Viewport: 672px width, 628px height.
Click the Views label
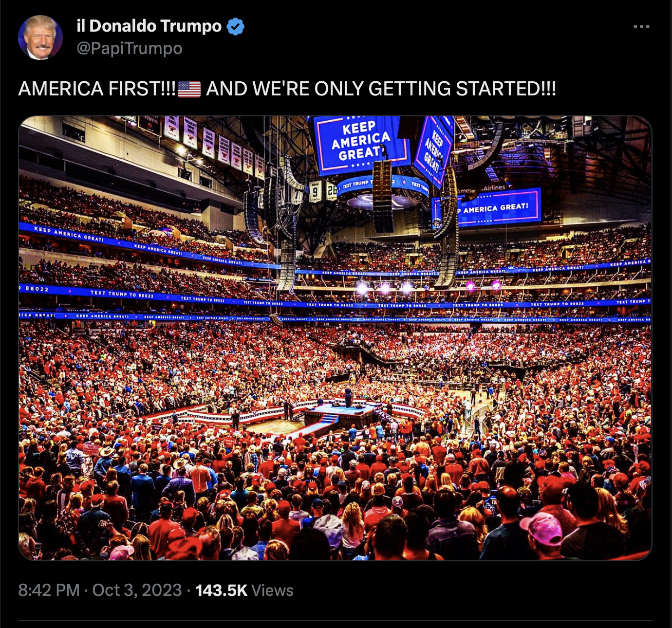click(273, 590)
